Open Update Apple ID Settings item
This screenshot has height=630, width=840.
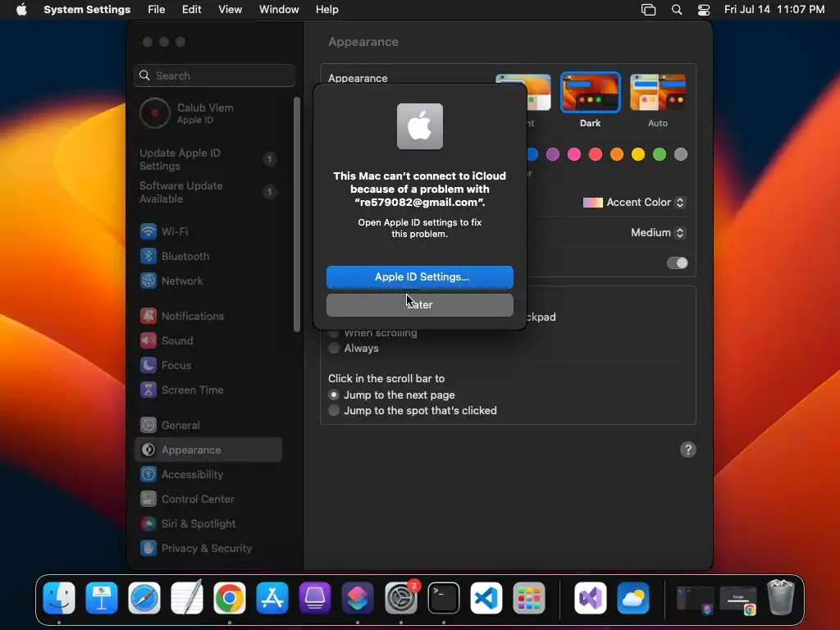[x=208, y=159]
